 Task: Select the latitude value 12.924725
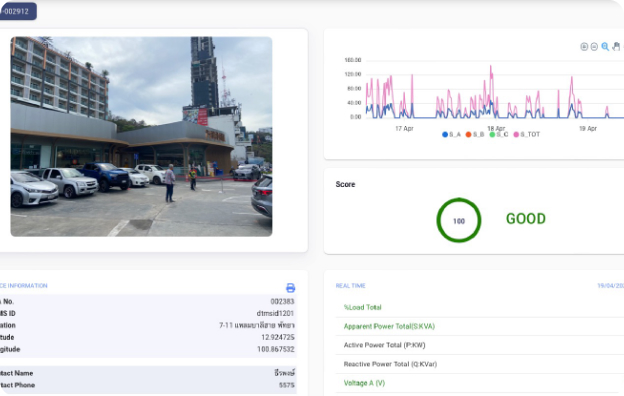[278, 337]
